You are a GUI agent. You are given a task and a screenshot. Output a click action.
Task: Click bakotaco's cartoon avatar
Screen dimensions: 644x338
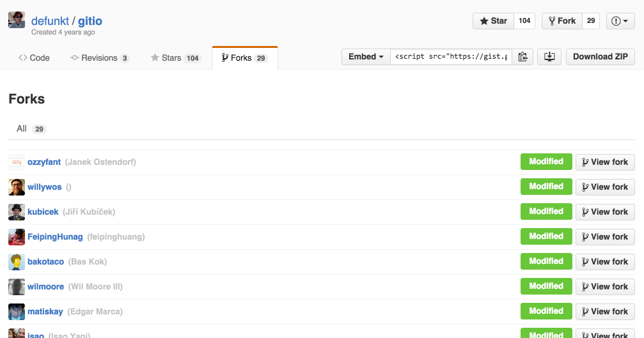click(17, 262)
